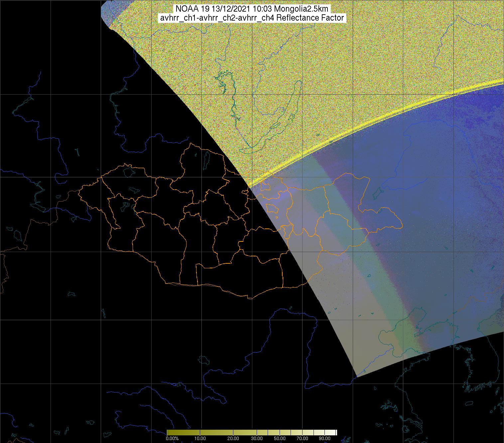Click the long lake in northern Mongolia

pyautogui.click(x=206, y=160)
